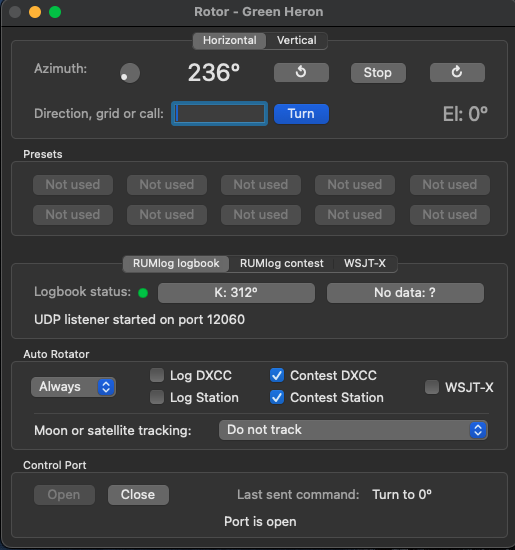
Task: Click the blue Turn button
Action: (x=301, y=114)
